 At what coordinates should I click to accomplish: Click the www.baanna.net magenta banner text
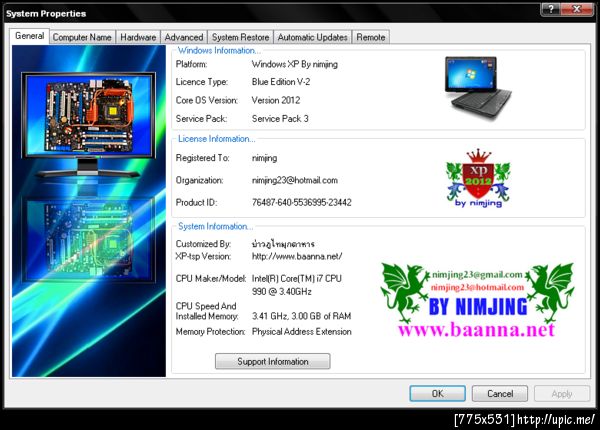tap(476, 330)
